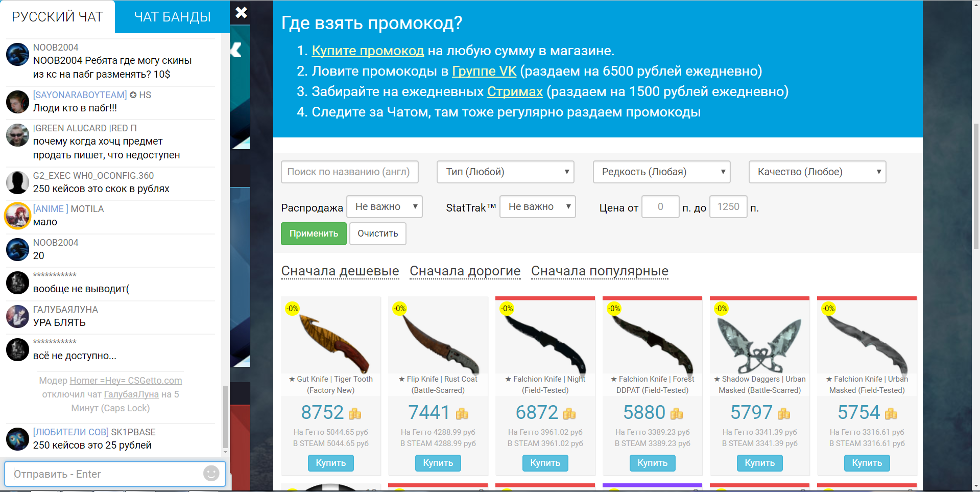Viewport: 980px width, 492px height.
Task: Open the Стримах link
Action: point(515,91)
